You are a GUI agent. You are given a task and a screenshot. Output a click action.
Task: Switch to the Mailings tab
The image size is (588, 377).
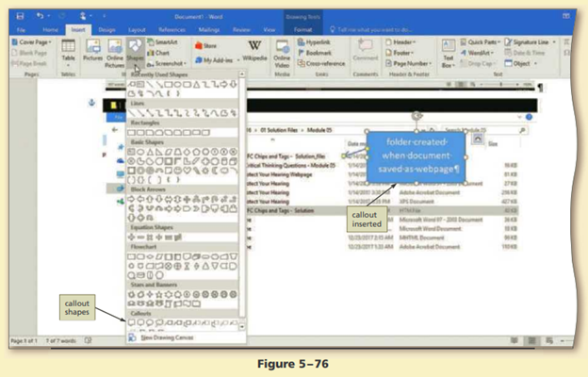coord(209,29)
